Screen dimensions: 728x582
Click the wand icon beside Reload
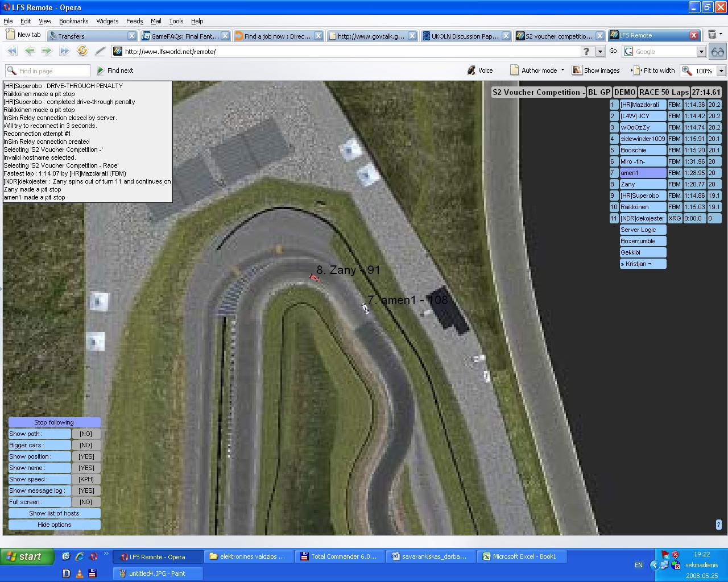click(x=100, y=51)
